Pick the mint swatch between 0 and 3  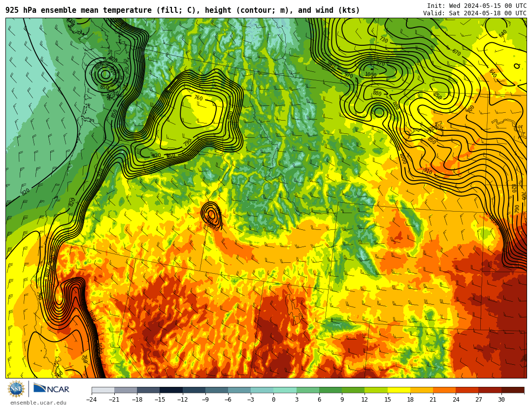click(285, 390)
